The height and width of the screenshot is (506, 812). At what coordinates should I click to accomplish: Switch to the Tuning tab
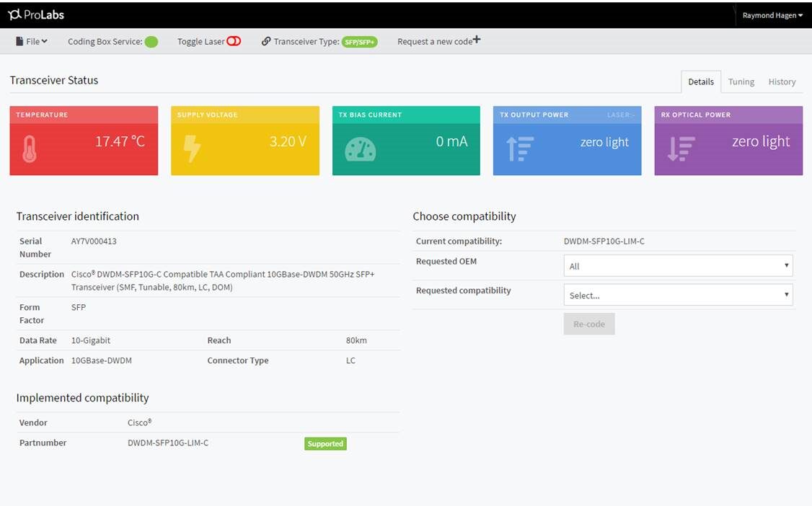tap(741, 82)
